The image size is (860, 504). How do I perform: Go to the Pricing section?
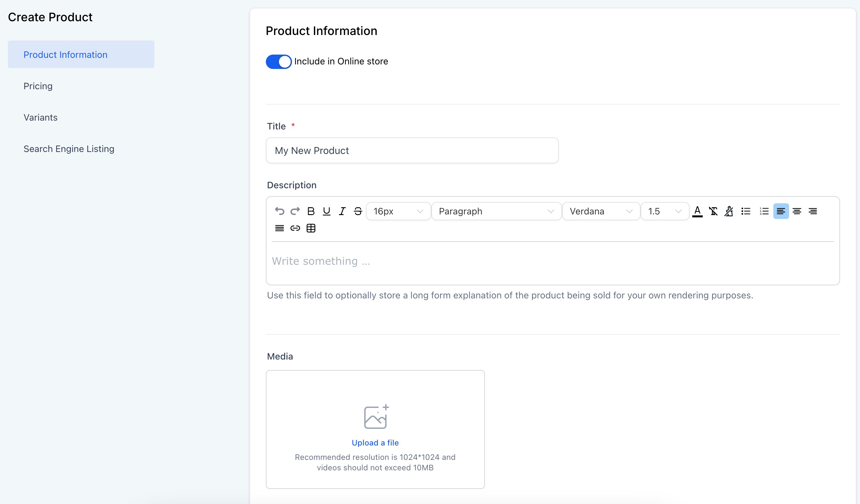38,86
